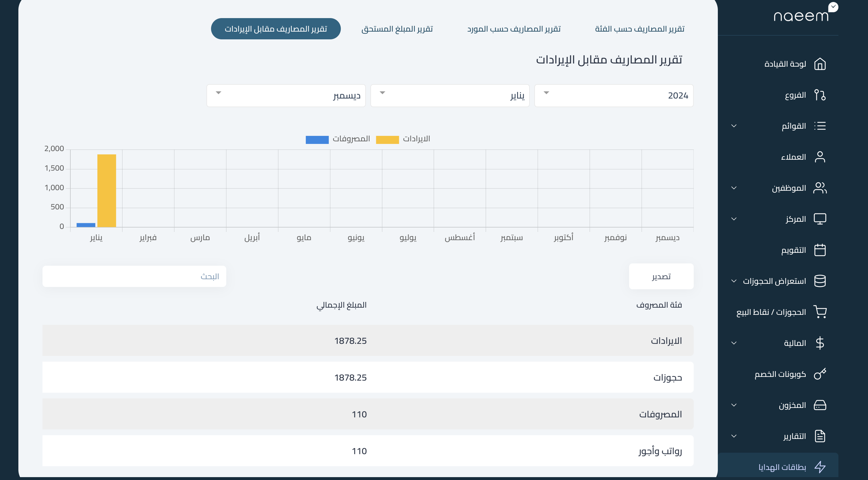The height and width of the screenshot is (480, 868).
Task: Click the blue expenses bar for يناير
Action: coord(86,225)
